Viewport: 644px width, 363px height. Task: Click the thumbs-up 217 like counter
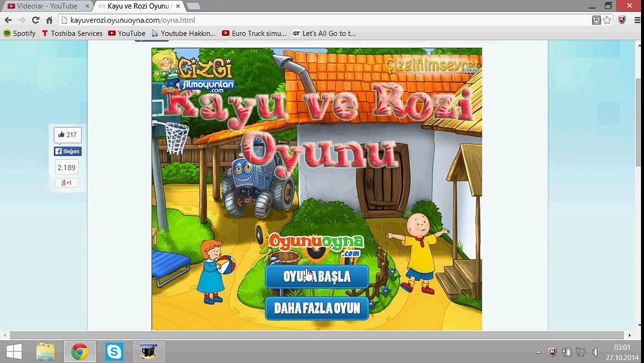(68, 135)
